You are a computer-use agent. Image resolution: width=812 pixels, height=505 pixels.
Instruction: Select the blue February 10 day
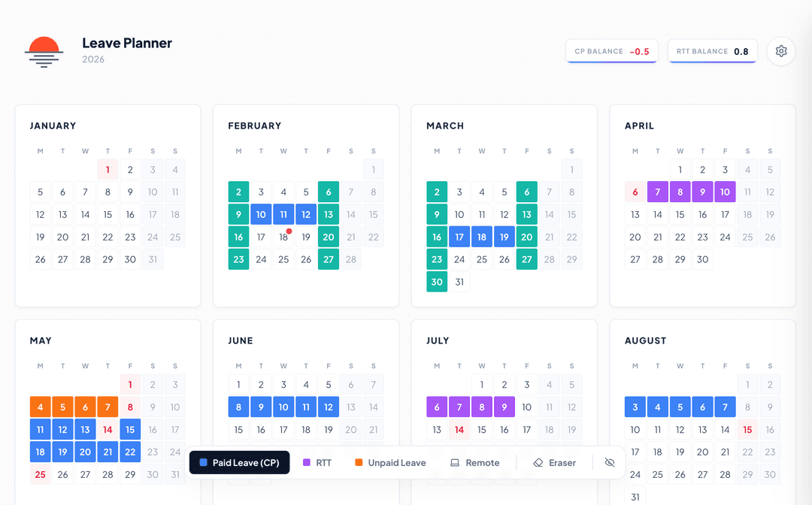tap(261, 215)
